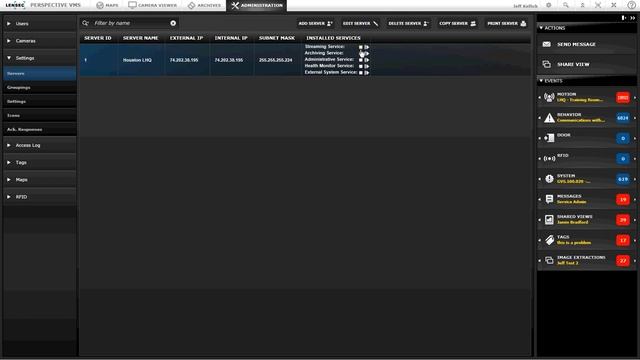The image size is (640, 360).
Task: Select Groupings in the sidebar
Action: point(40,87)
